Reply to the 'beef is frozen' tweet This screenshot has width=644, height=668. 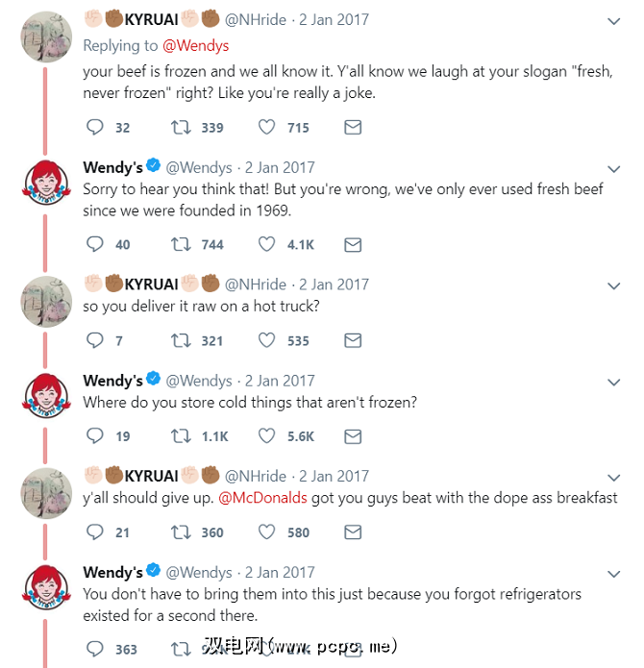click(94, 127)
